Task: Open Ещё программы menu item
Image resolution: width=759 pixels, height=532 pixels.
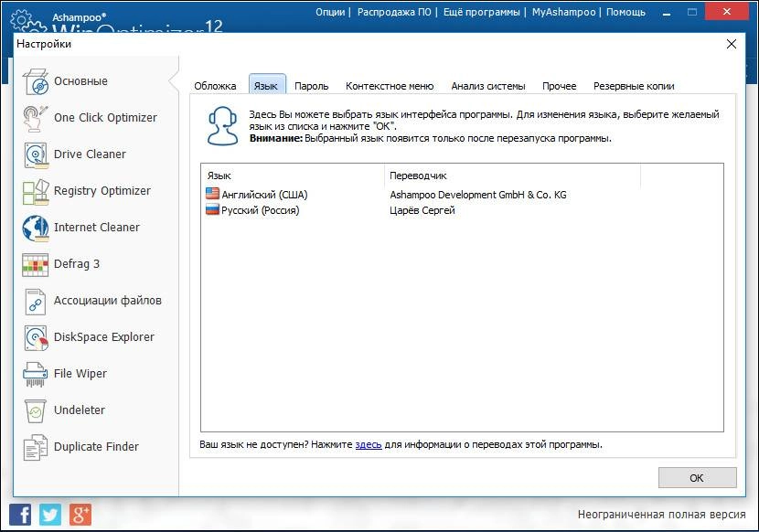Action: click(x=482, y=12)
